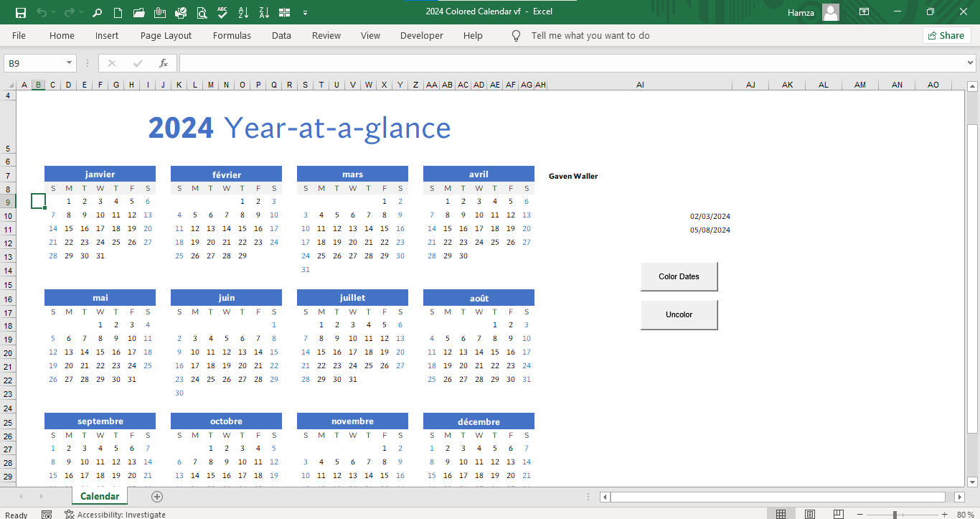Open the Name Box dropdown arrow
The image size is (980, 519).
pyautogui.click(x=69, y=63)
